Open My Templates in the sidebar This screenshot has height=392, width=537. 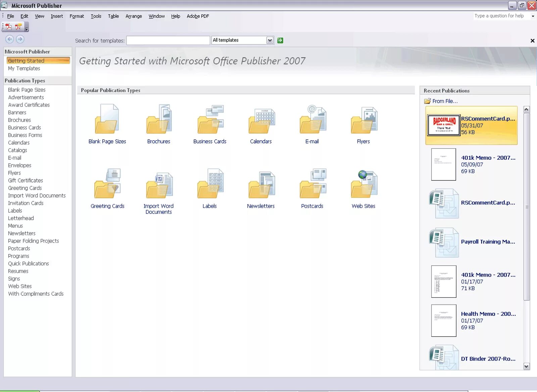click(x=24, y=68)
